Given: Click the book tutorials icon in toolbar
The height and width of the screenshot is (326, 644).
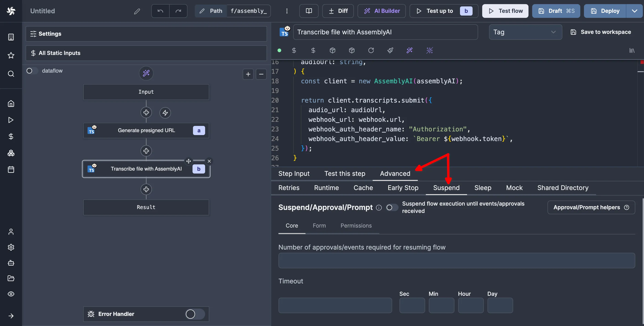Looking at the screenshot, I should coord(309,11).
